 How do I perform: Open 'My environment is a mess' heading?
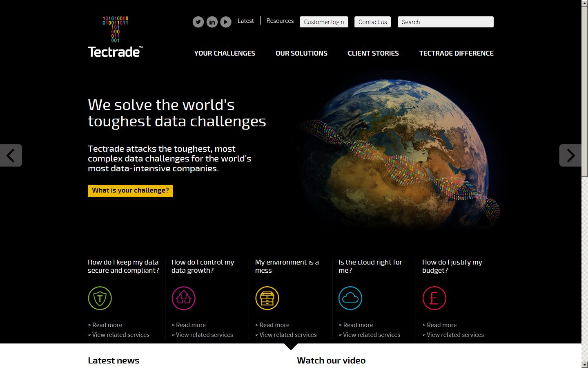pos(287,266)
